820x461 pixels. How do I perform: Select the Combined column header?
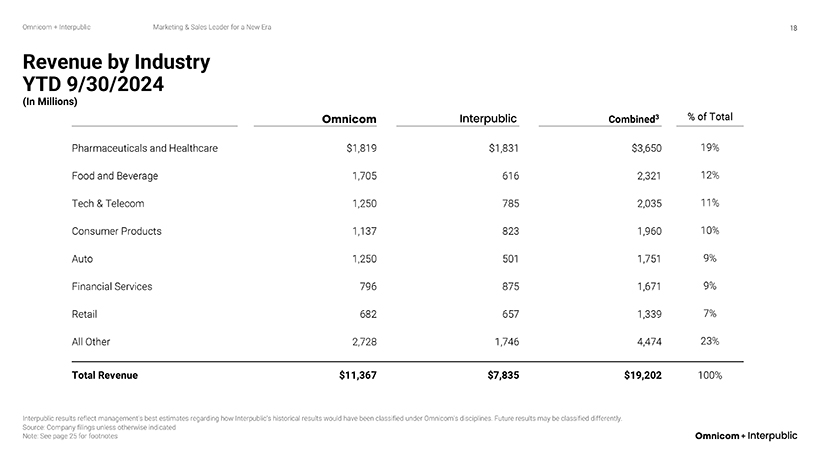click(x=634, y=120)
